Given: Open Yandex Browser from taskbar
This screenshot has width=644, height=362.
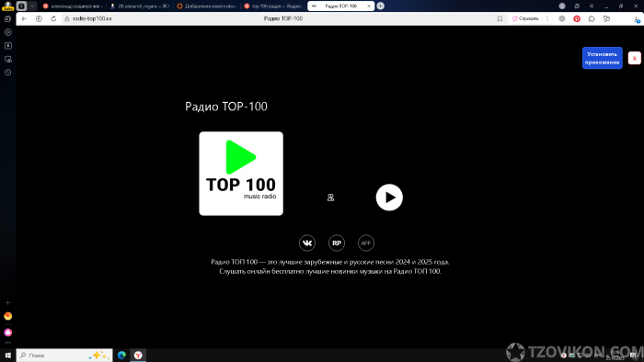Looking at the screenshot, I should click(138, 356).
